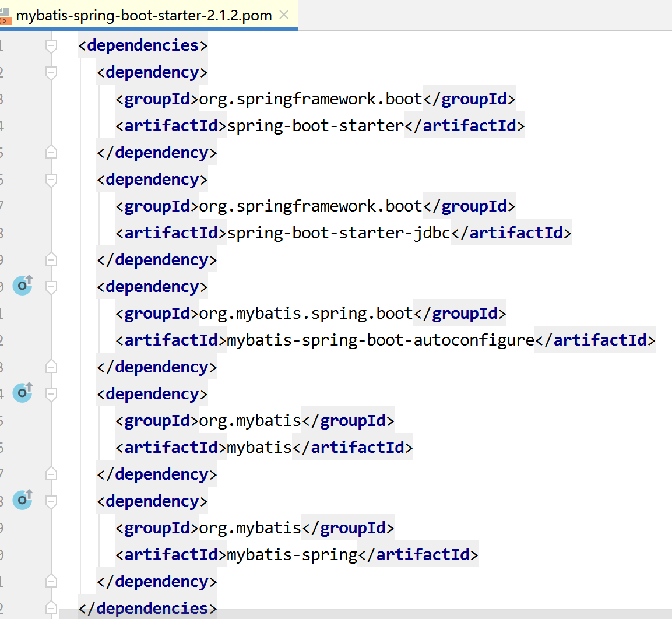Close the mybatis-spring-boot-starter-2.1.2.pom tab
The image size is (672, 619).
(x=284, y=15)
